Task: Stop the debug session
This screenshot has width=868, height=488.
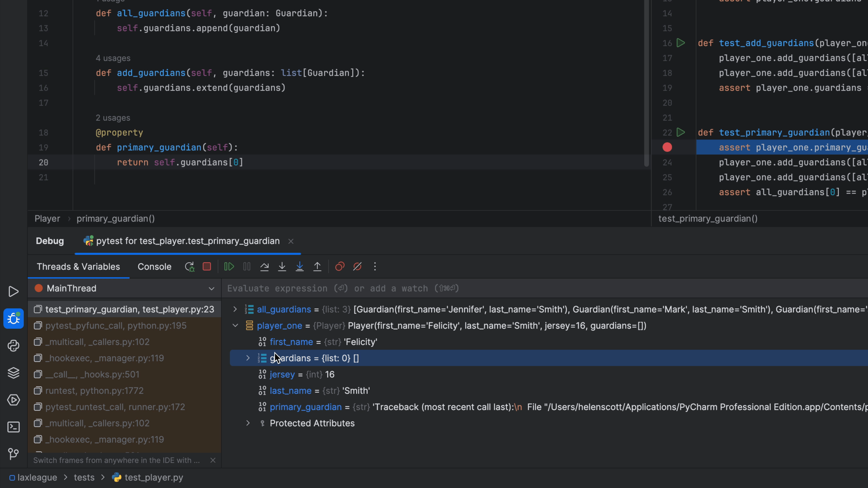Action: tap(207, 267)
